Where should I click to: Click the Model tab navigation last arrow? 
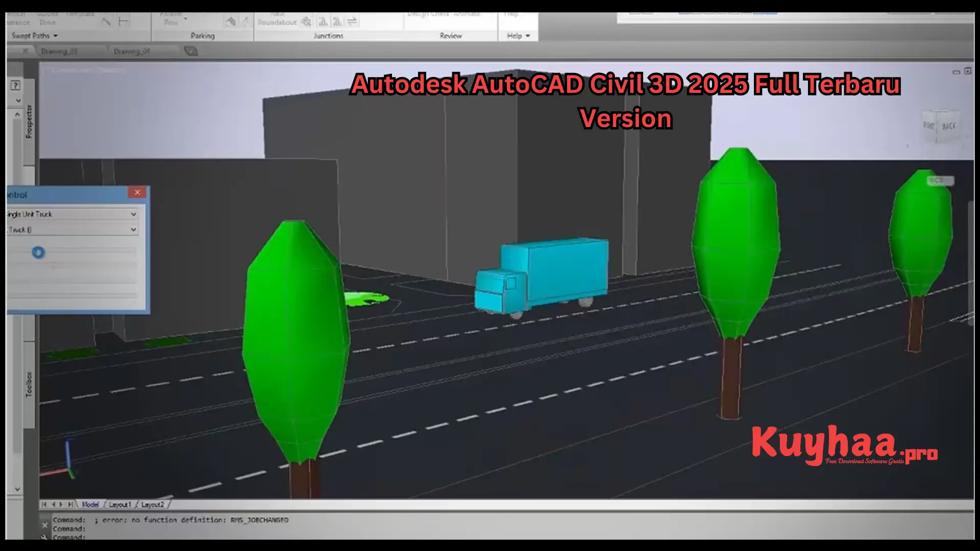pos(71,504)
